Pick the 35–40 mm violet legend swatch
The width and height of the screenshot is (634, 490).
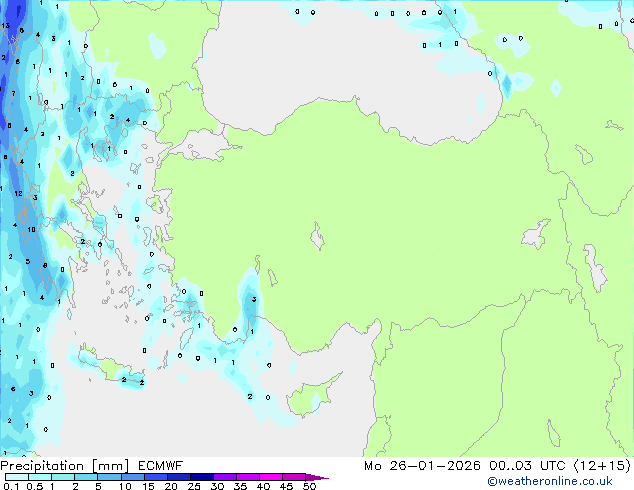click(248, 477)
